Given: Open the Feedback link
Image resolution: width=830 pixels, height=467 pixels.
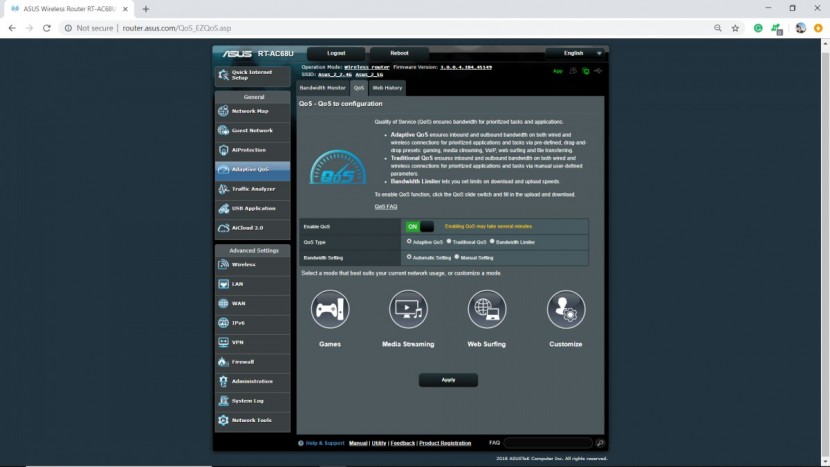Looking at the screenshot, I should [x=403, y=443].
